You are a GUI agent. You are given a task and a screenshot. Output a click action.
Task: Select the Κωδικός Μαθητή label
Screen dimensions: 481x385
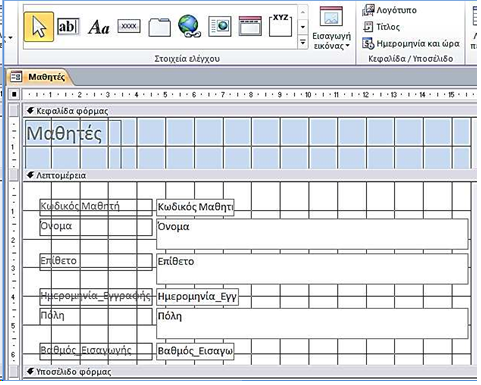point(96,207)
